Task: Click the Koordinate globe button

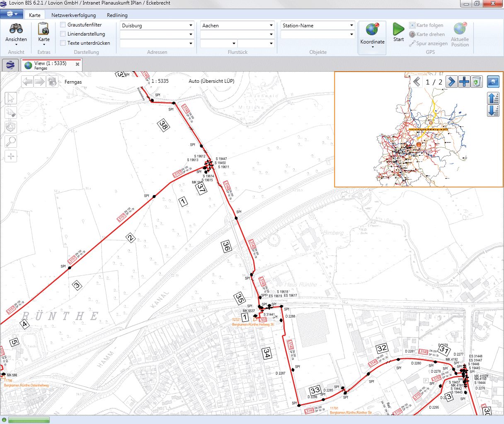Action: 372,34
